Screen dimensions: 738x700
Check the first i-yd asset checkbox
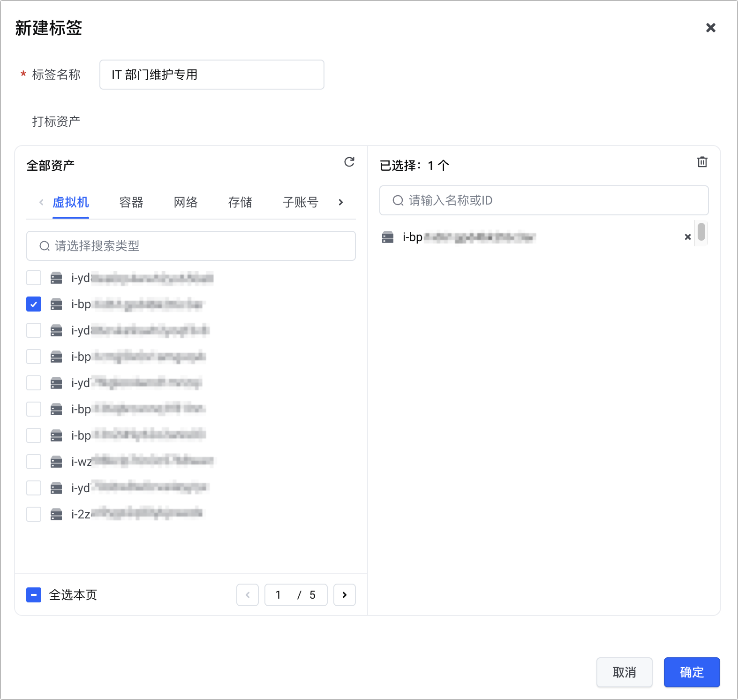point(34,278)
